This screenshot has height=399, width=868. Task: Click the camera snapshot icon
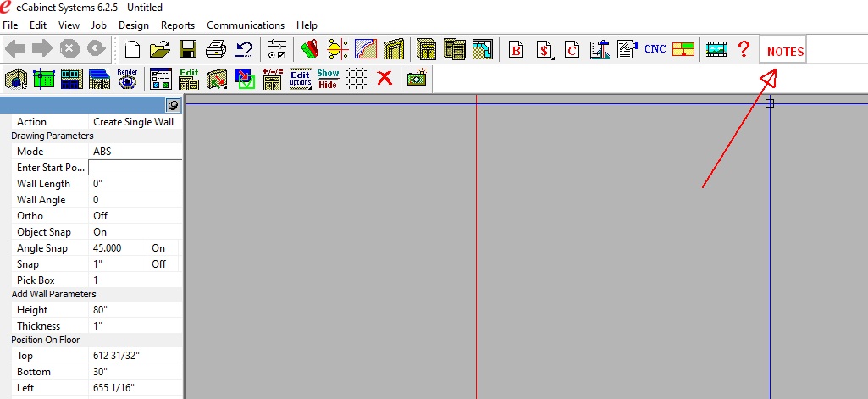[416, 79]
